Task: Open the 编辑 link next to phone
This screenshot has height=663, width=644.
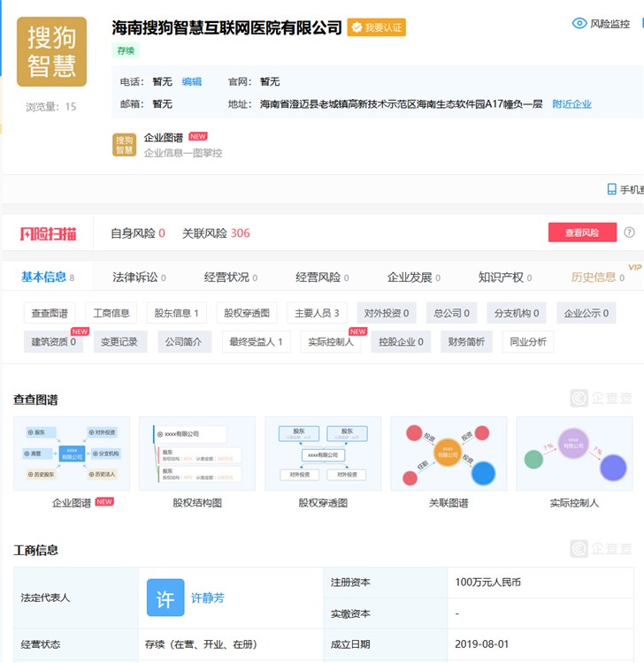Action: click(x=192, y=81)
